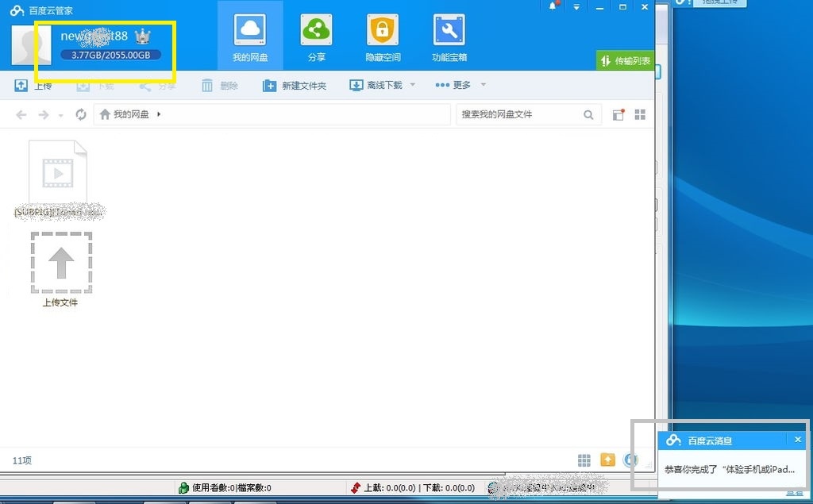Viewport: 813px width, 504px height.
Task: Go back with the left arrow
Action: point(21,114)
